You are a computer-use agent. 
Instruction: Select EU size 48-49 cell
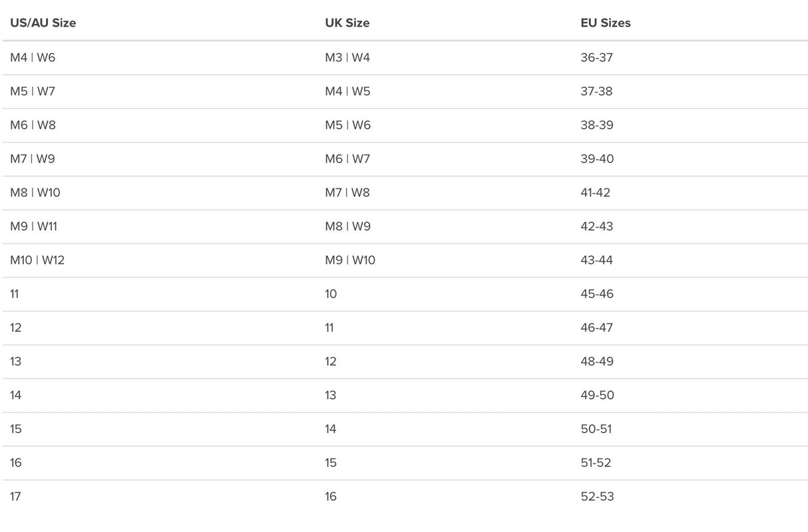click(x=597, y=362)
